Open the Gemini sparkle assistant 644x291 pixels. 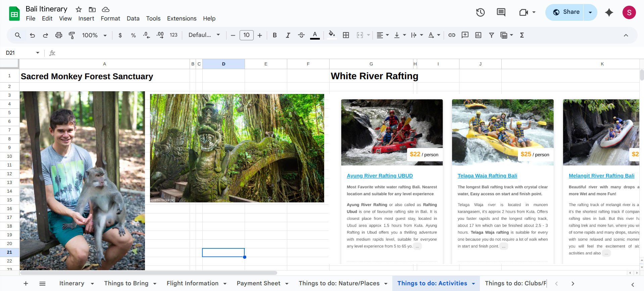click(609, 12)
